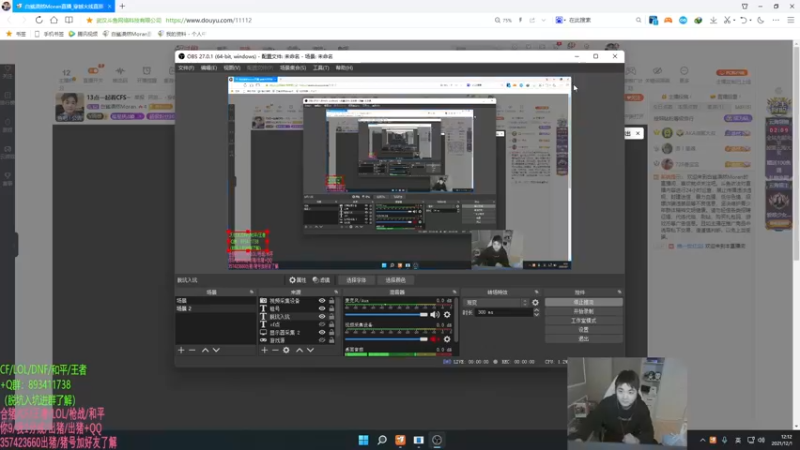The image size is (800, 450).
Task: Open OBS Edit menu
Action: click(209, 68)
